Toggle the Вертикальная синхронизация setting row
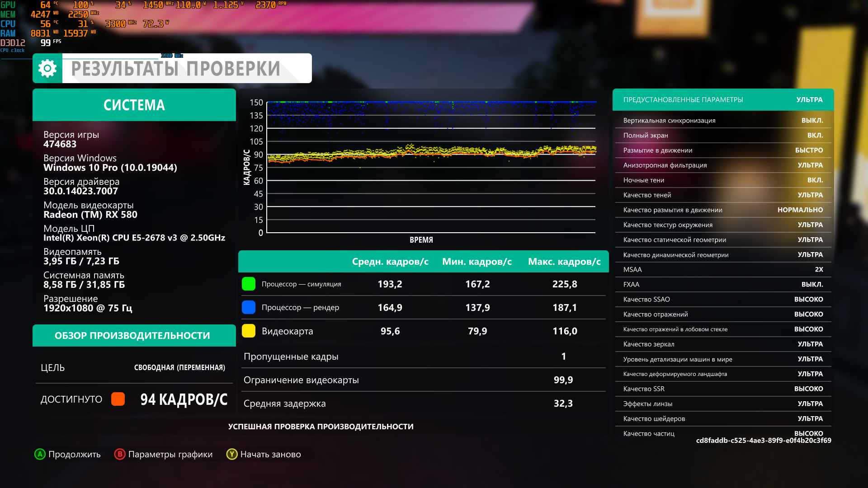Image resolution: width=868 pixels, height=488 pixels. [723, 121]
